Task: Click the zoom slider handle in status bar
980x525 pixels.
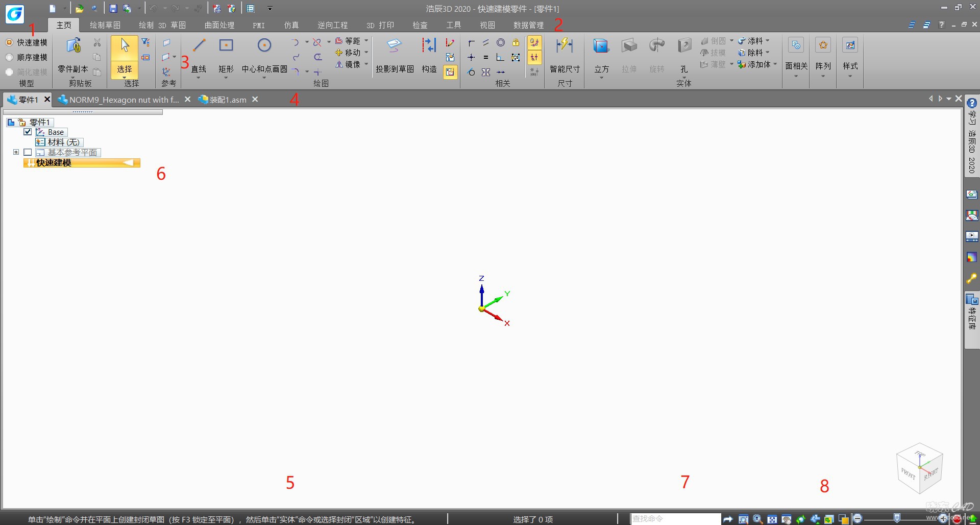Action: click(x=897, y=518)
